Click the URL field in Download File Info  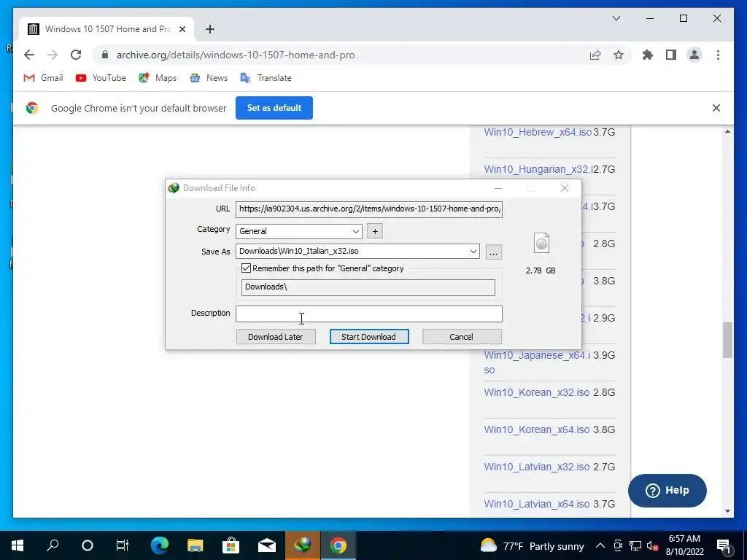[368, 209]
